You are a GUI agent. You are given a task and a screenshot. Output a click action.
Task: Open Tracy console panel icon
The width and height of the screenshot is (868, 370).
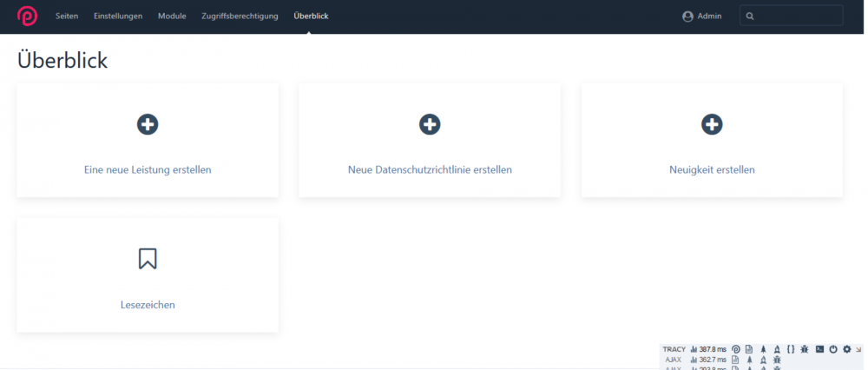(x=819, y=349)
